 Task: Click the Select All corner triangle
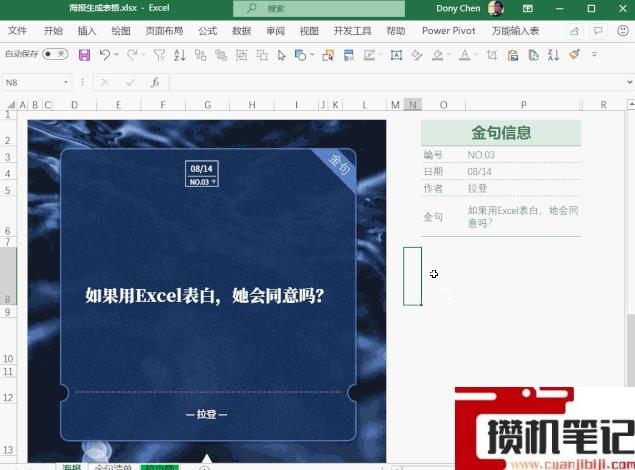(11, 105)
